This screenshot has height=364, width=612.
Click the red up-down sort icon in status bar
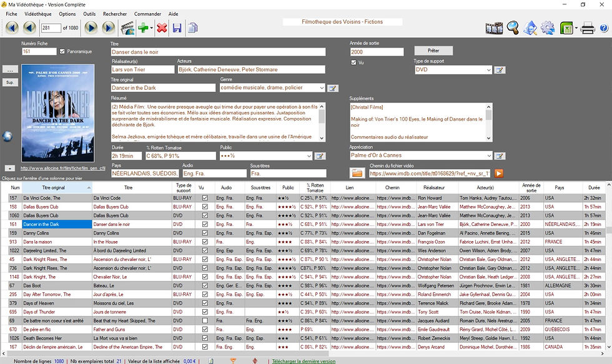[255, 361]
